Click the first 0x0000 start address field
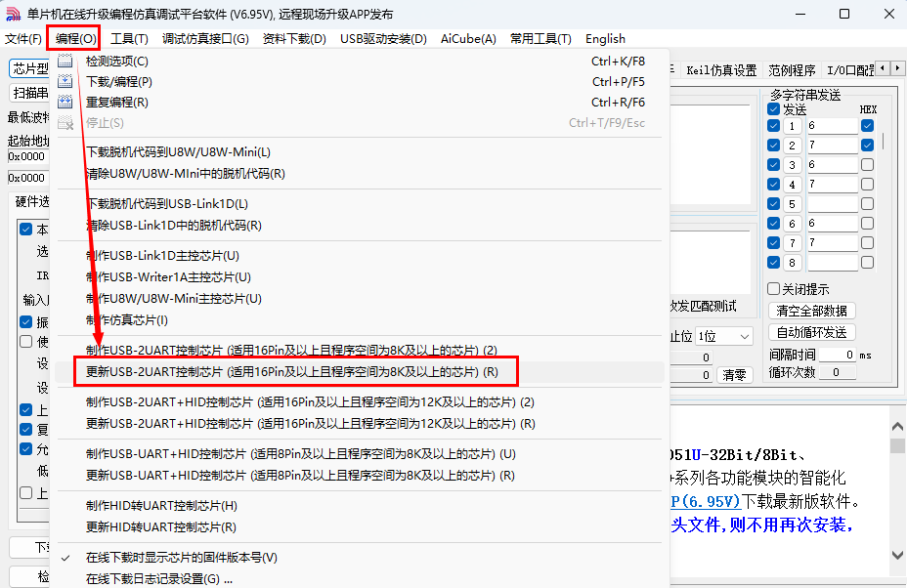 tap(27, 156)
